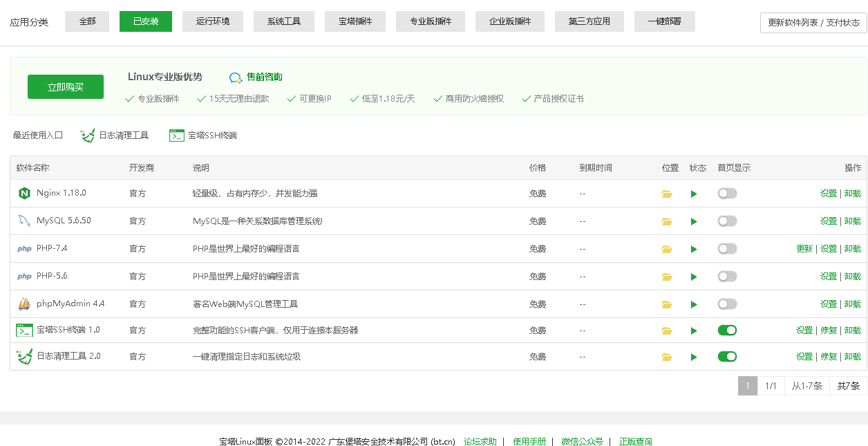This screenshot has height=446, width=868.
Task: Open 日志清理工具 2.0 folder location icon
Action: (x=667, y=357)
